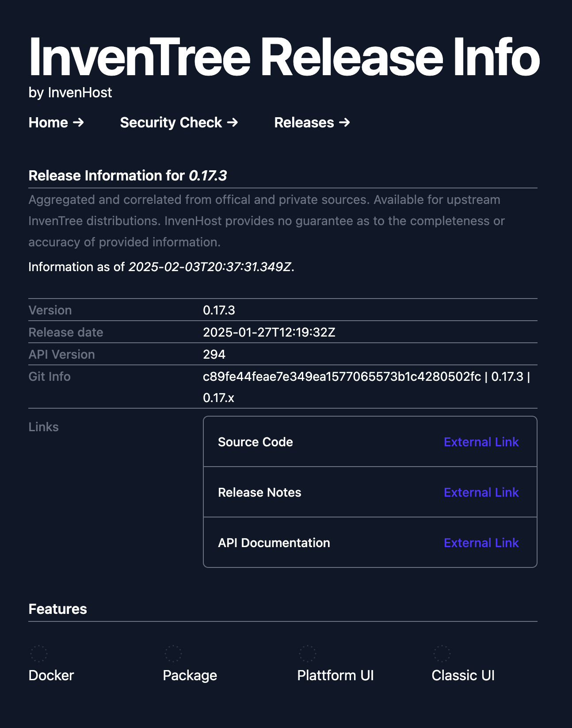The height and width of the screenshot is (728, 572).
Task: Click the release date value
Action: (x=269, y=332)
